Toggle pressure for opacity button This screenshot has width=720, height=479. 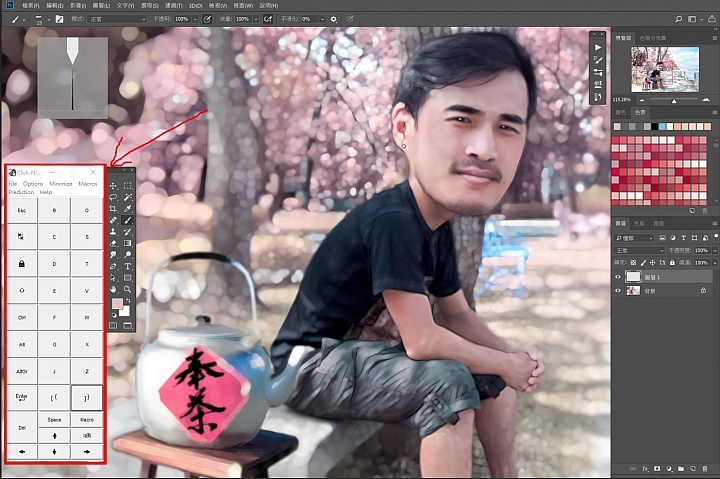click(207, 19)
